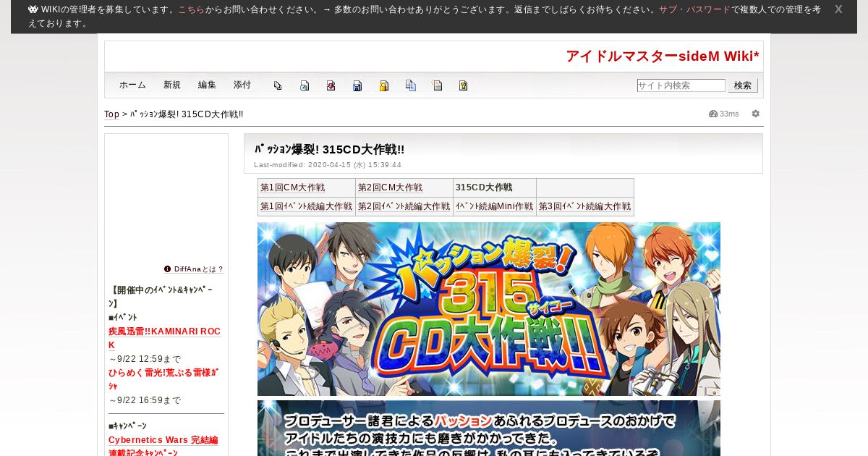Open the 編集 menu item
Screen dimensions: 868x456
(207, 85)
